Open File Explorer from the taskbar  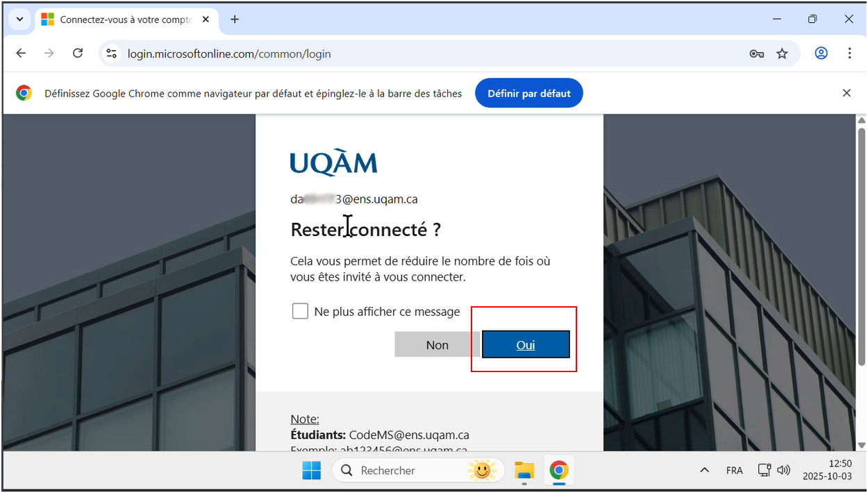(524, 470)
